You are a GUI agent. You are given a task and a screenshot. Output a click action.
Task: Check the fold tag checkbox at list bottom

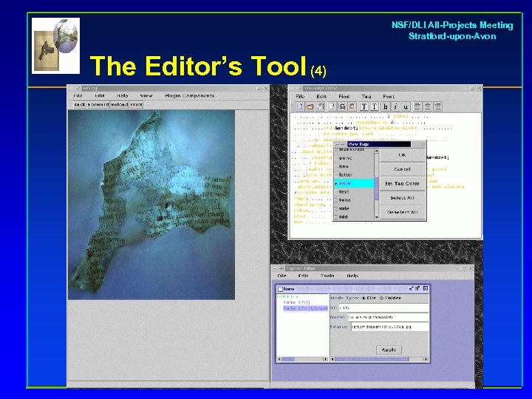tap(337, 216)
